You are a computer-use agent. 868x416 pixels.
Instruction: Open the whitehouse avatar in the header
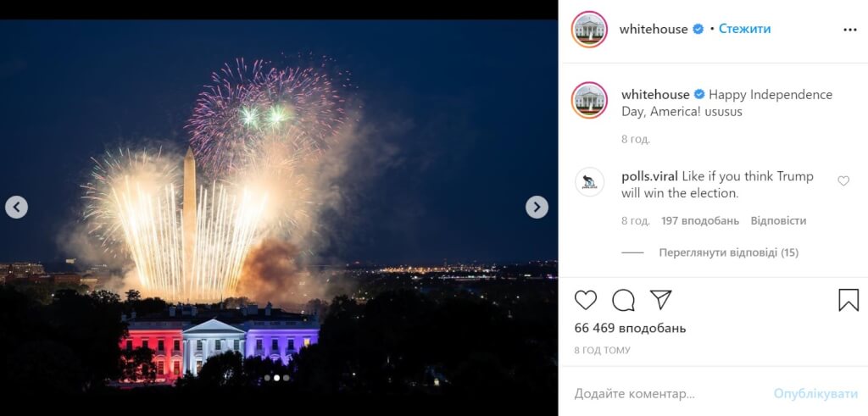tap(590, 30)
